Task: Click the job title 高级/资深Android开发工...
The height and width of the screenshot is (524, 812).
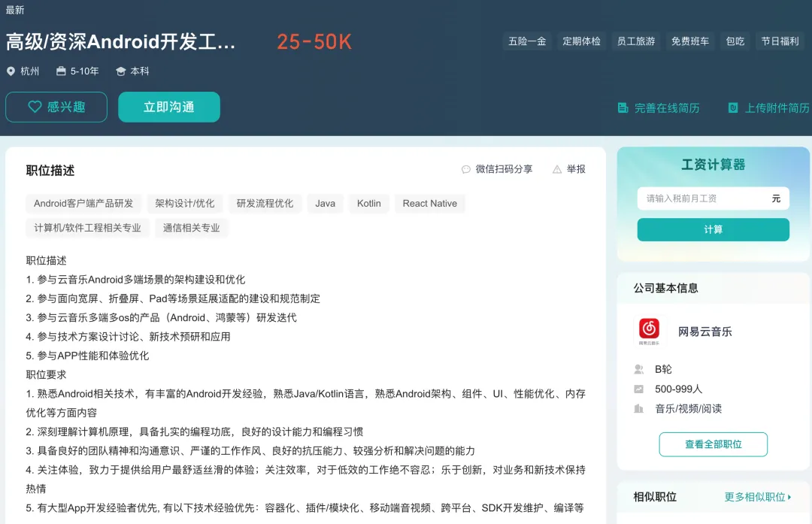Action: 120,42
